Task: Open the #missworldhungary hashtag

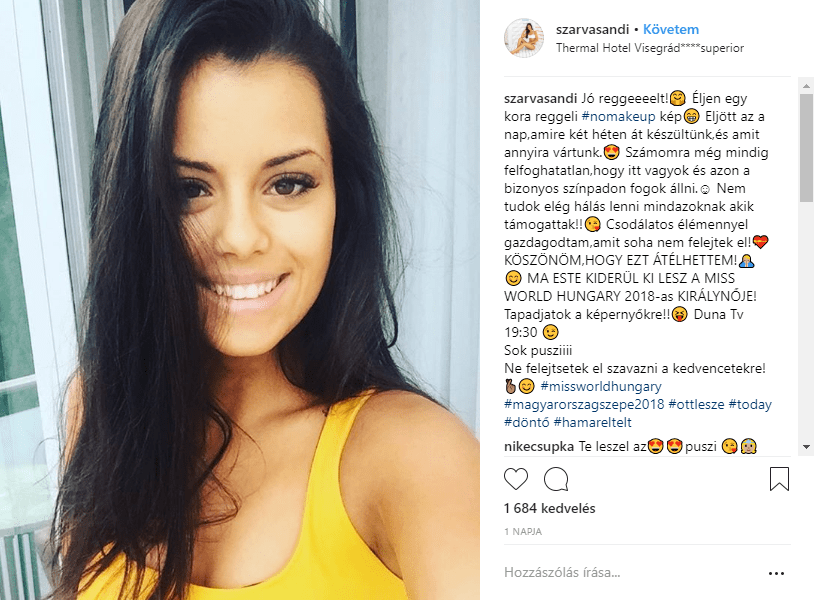Action: tap(601, 386)
